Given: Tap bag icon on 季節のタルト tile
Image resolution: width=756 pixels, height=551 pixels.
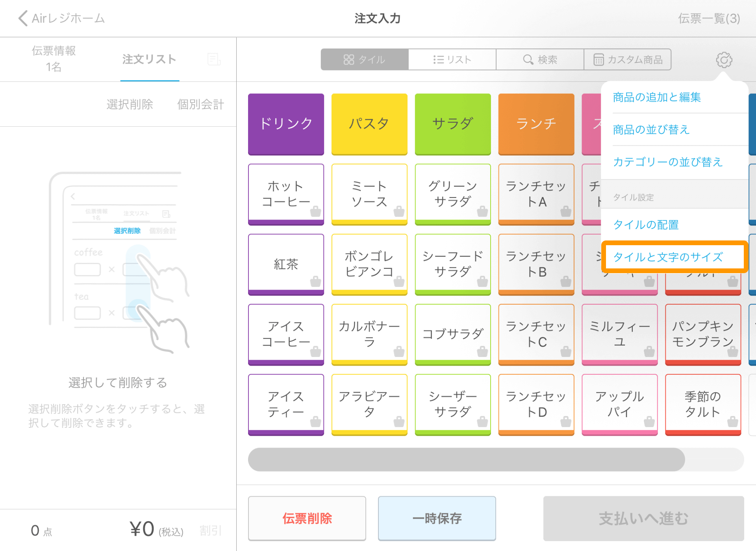Looking at the screenshot, I should [733, 422].
